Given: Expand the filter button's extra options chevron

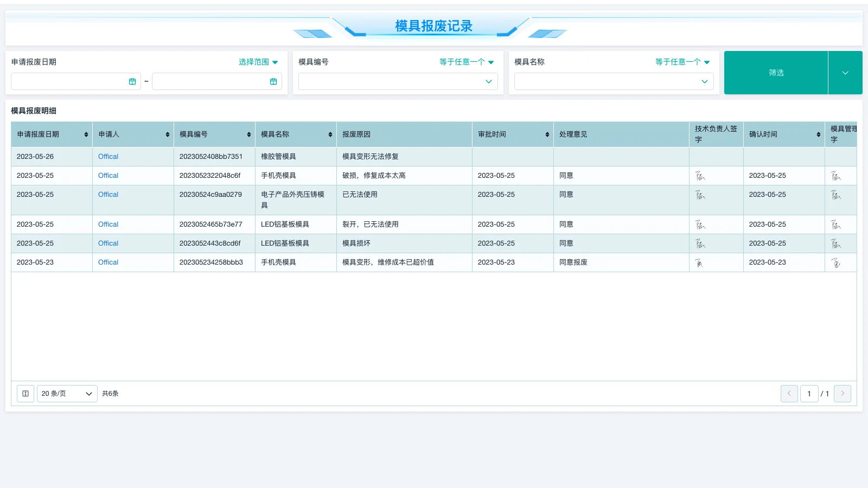Looking at the screenshot, I should click(845, 73).
